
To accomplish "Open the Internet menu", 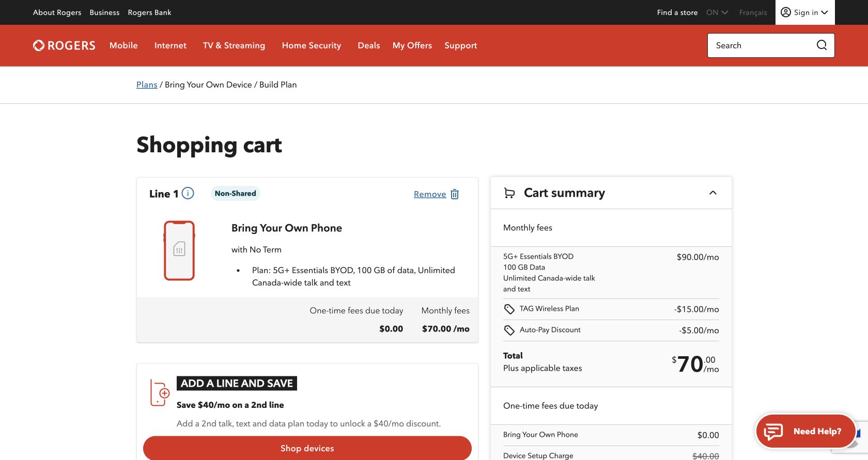I will [x=171, y=45].
